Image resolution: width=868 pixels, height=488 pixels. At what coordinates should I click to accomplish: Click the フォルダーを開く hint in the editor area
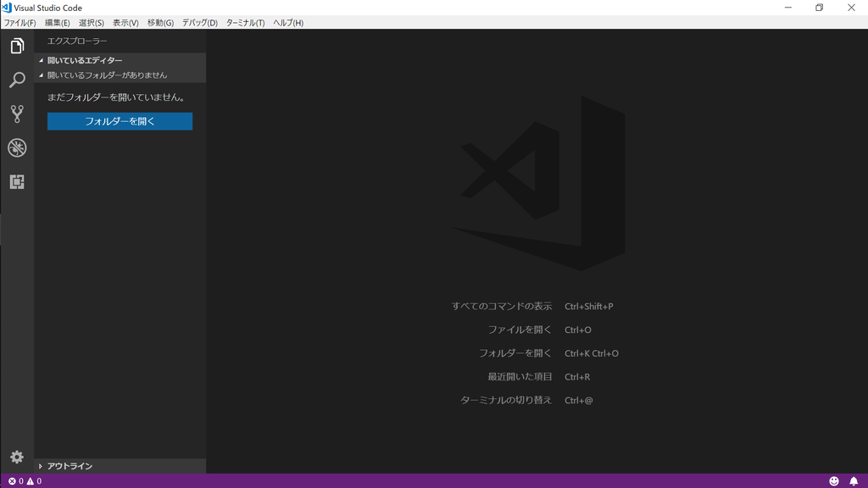(x=515, y=353)
